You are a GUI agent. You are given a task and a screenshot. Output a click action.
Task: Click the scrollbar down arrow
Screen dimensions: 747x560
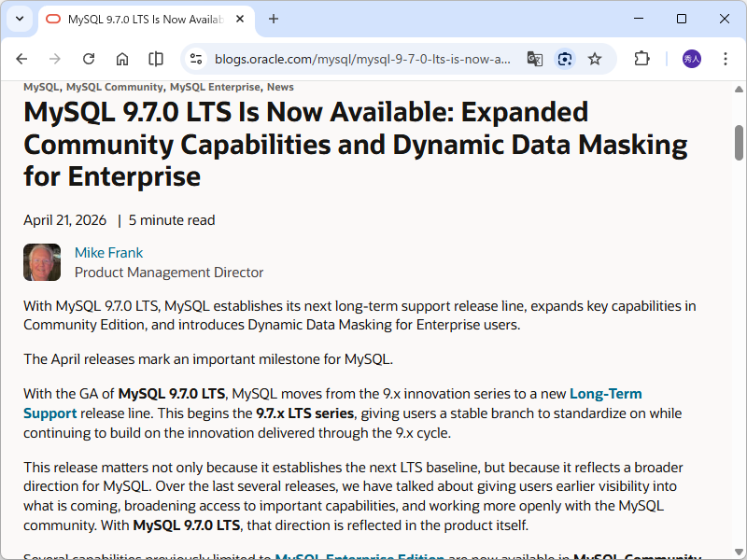pyautogui.click(x=739, y=552)
